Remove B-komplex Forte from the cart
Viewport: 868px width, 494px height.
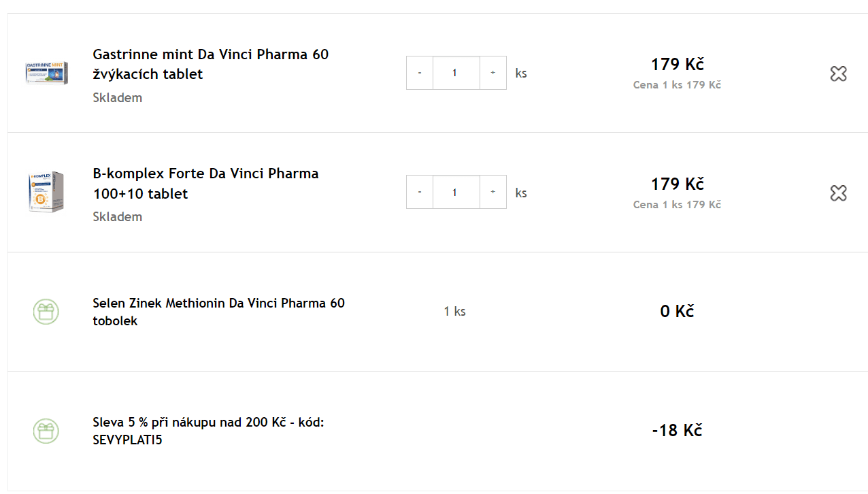[838, 193]
